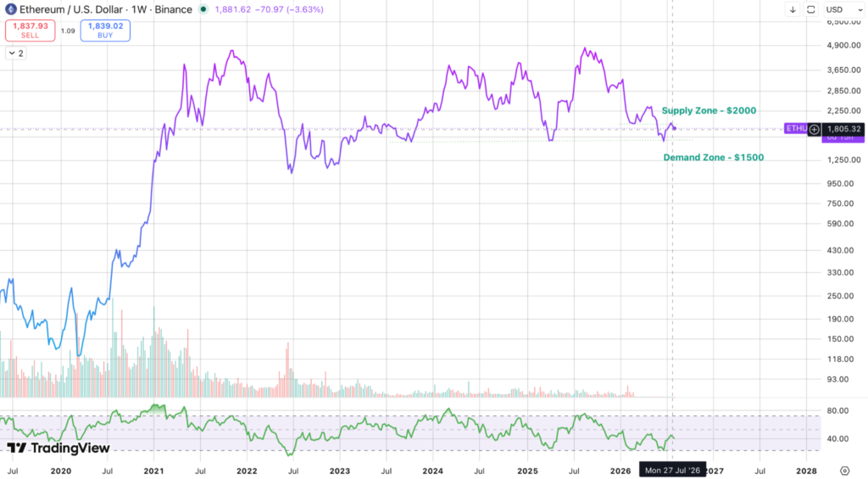
Task: Click the 1,805.32 crosshair price label
Action: coord(843,129)
